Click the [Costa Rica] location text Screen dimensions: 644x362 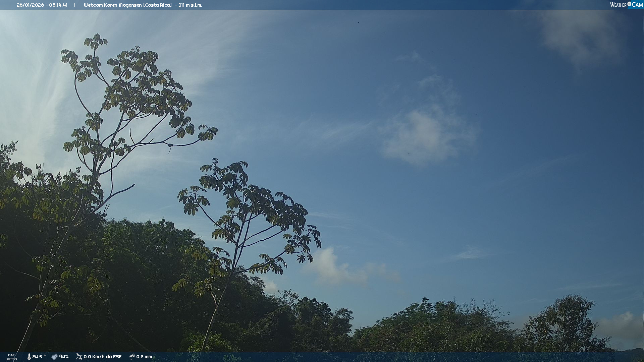(158, 5)
